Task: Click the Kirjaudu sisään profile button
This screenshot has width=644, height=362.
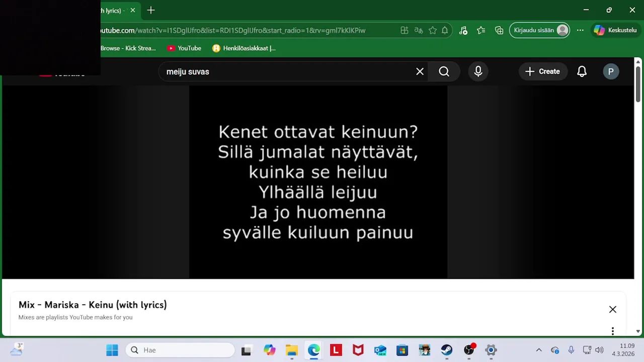Action: click(x=539, y=30)
